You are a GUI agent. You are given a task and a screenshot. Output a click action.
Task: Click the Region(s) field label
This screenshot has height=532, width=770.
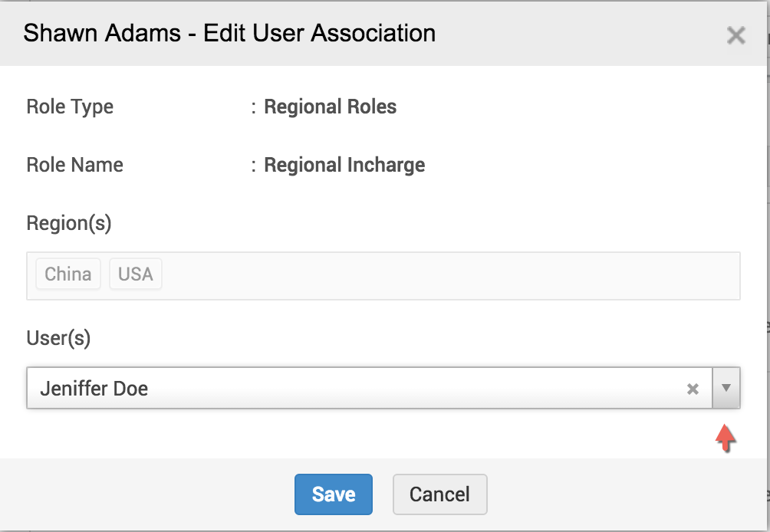[x=69, y=223]
